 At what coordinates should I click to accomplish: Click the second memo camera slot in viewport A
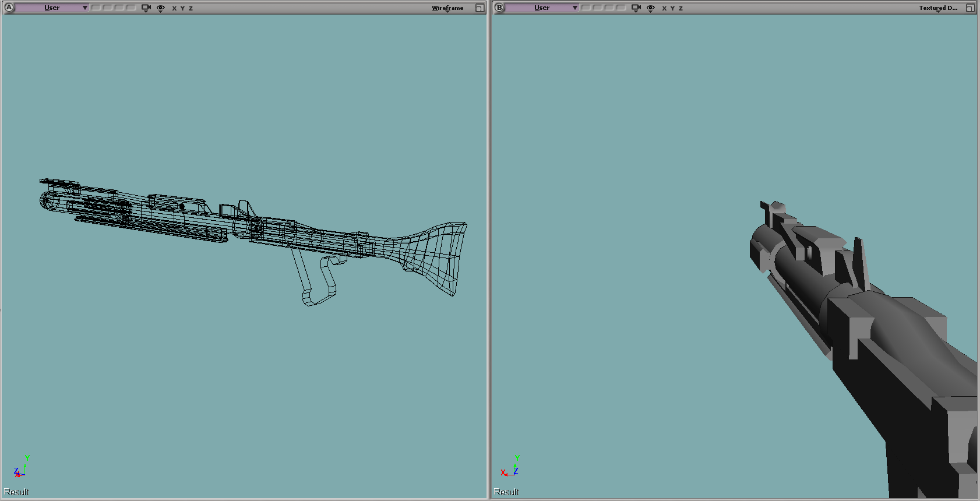coord(108,8)
